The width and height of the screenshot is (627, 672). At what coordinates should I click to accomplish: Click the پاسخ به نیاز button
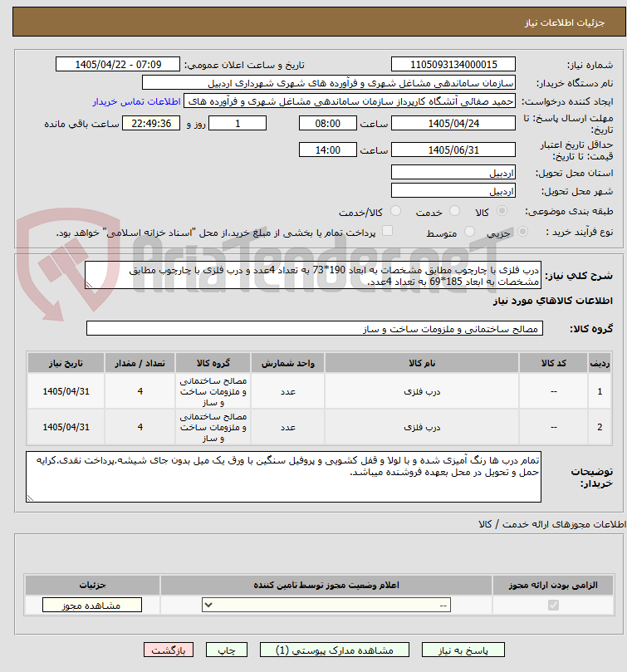463,650
